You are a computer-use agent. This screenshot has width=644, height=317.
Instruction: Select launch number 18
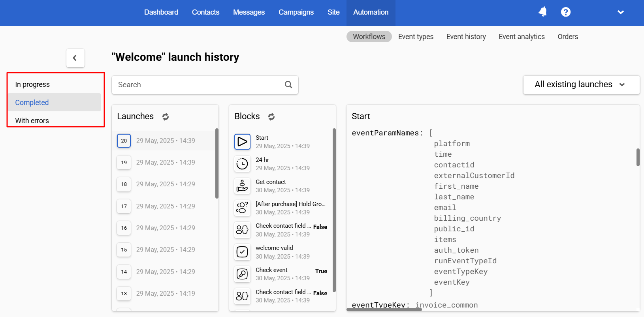[124, 184]
